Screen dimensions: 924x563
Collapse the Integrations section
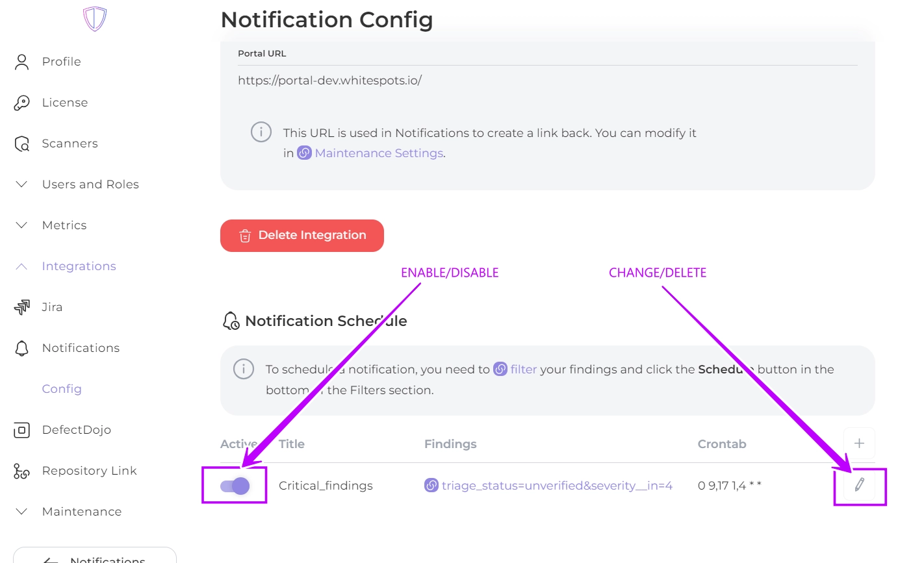22,266
